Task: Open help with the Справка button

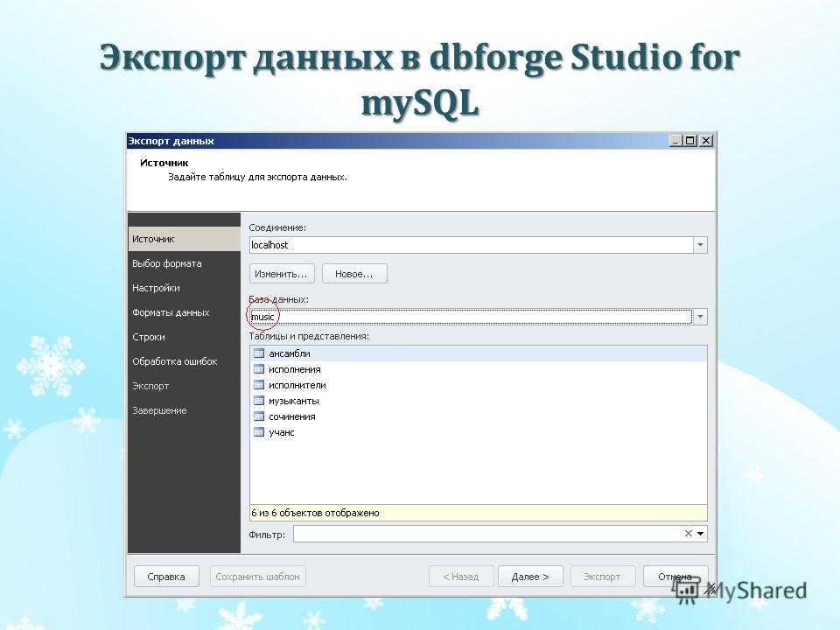Action: click(166, 577)
